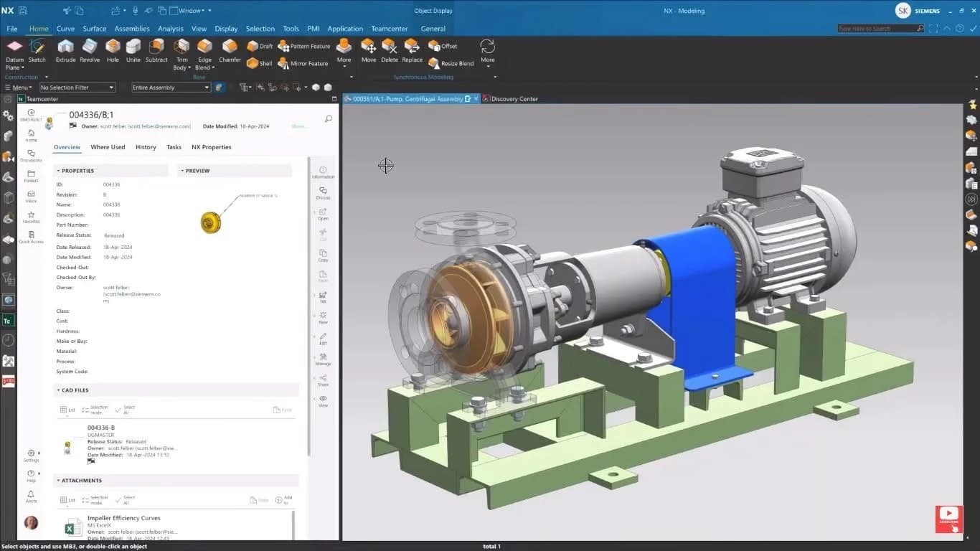
Task: Open Favorites in Teamcenter sidebar
Action: tap(31, 217)
